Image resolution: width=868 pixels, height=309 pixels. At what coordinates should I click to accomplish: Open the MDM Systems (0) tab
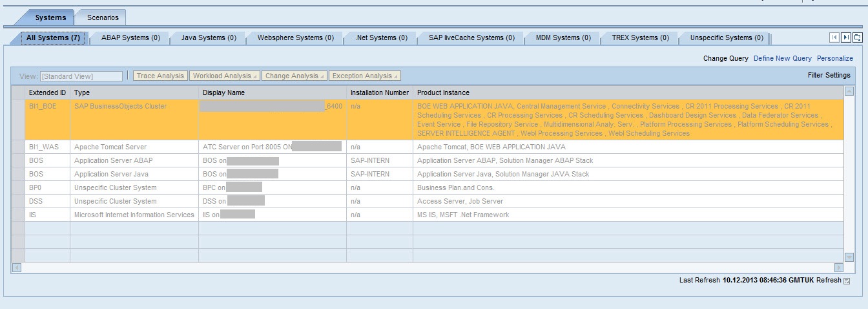click(563, 37)
